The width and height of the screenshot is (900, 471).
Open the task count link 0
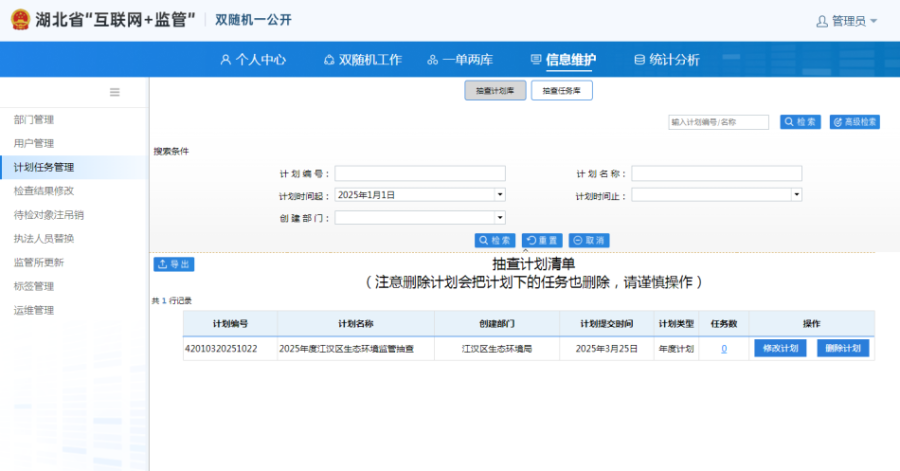724,349
